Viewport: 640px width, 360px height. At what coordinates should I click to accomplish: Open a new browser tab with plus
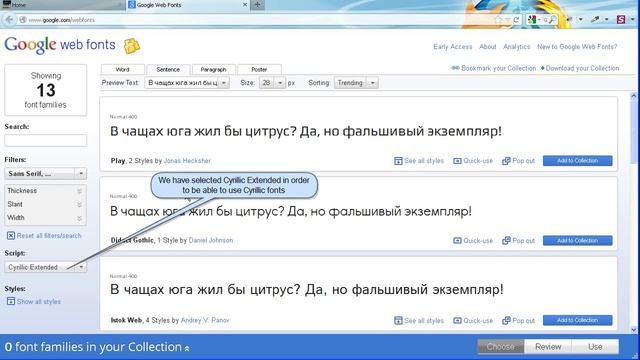coord(257,5)
